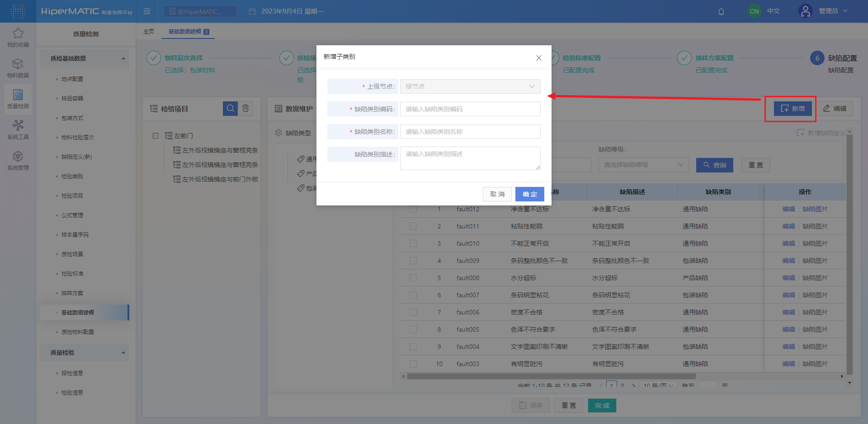
Task: Open the app grid launcher icon
Action: pyautogui.click(x=18, y=11)
